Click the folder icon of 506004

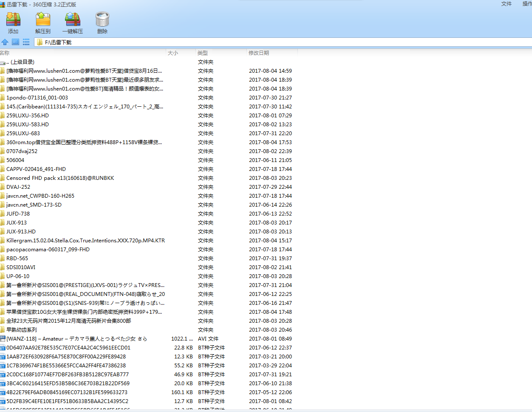[x=2, y=160]
